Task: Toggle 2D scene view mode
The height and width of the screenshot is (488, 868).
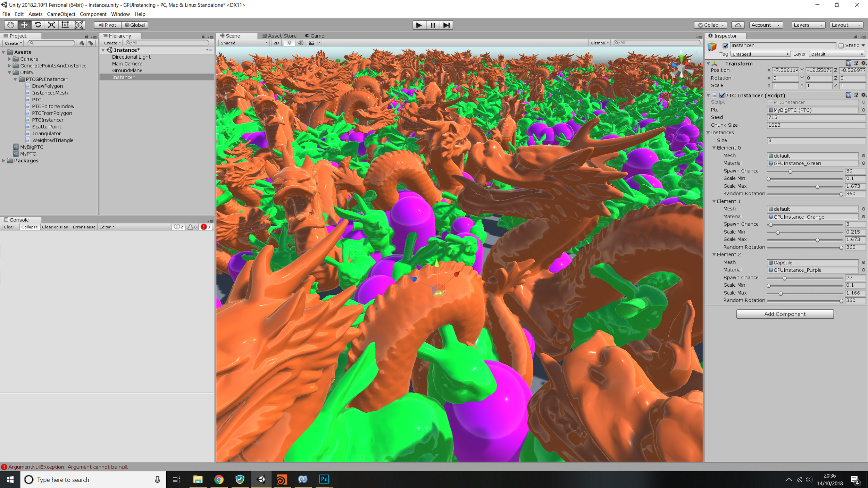Action: click(276, 43)
